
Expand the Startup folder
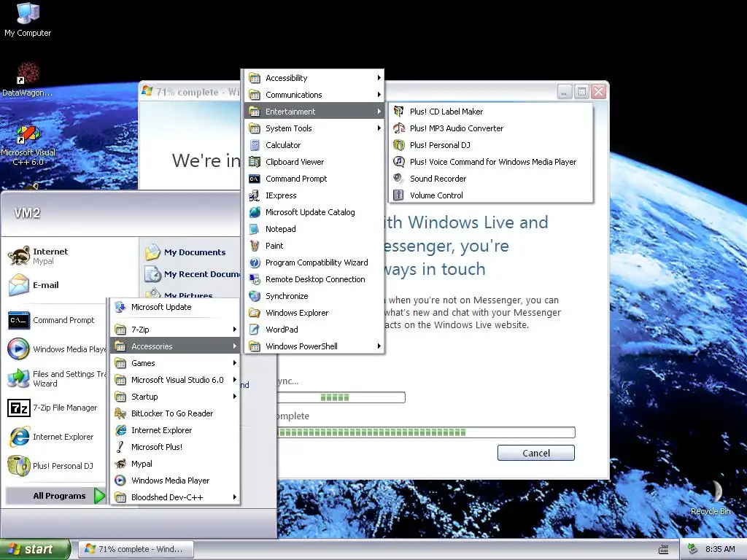point(175,397)
